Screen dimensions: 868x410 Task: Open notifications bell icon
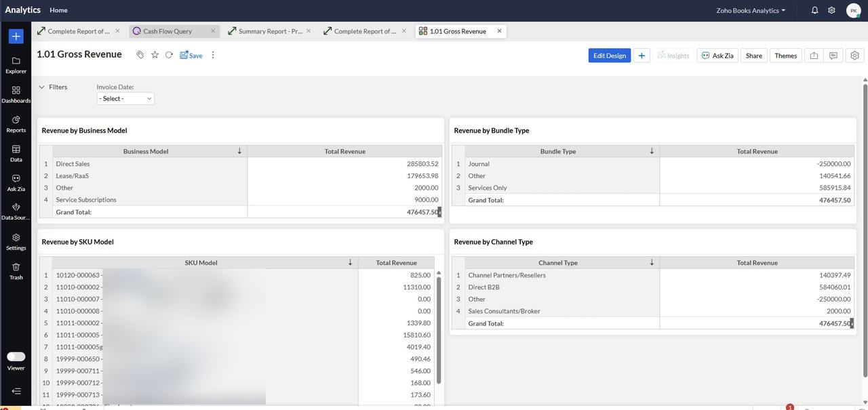pyautogui.click(x=815, y=10)
